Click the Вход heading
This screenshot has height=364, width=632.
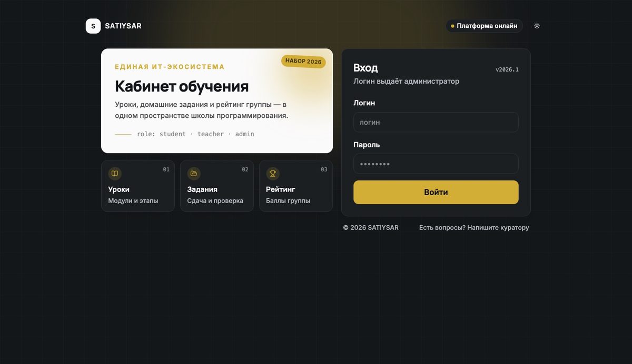366,68
